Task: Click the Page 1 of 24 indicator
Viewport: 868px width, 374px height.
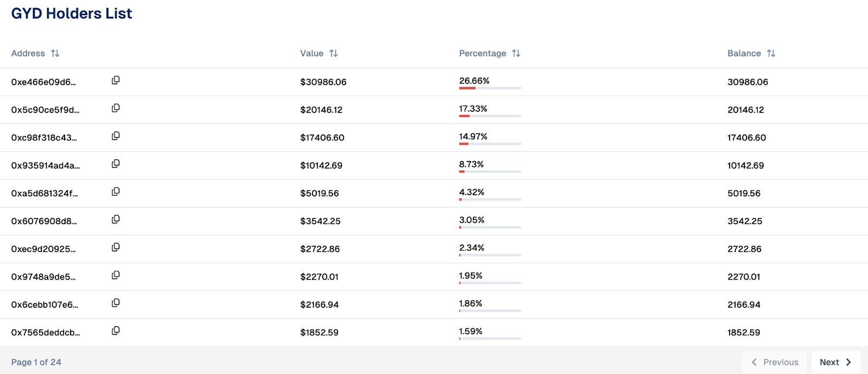Action: coord(36,362)
